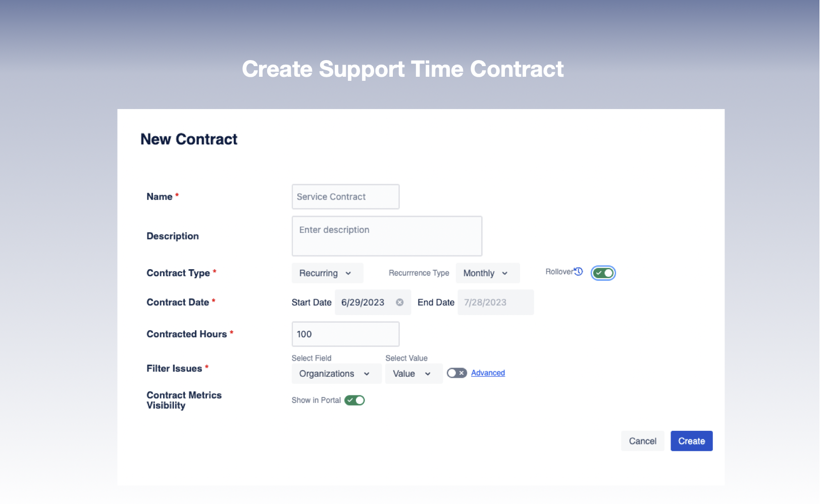824x504 pixels.
Task: Toggle the Rollover switch off
Action: 603,273
